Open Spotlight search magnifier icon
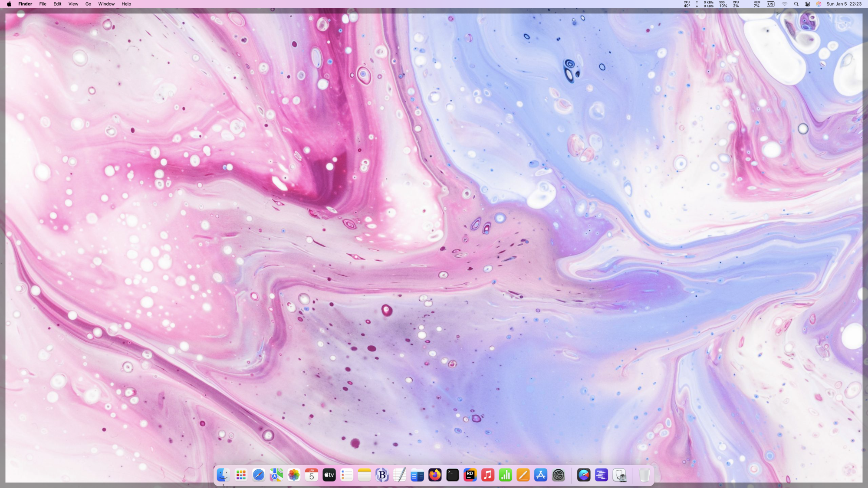The image size is (868, 488). click(x=796, y=4)
